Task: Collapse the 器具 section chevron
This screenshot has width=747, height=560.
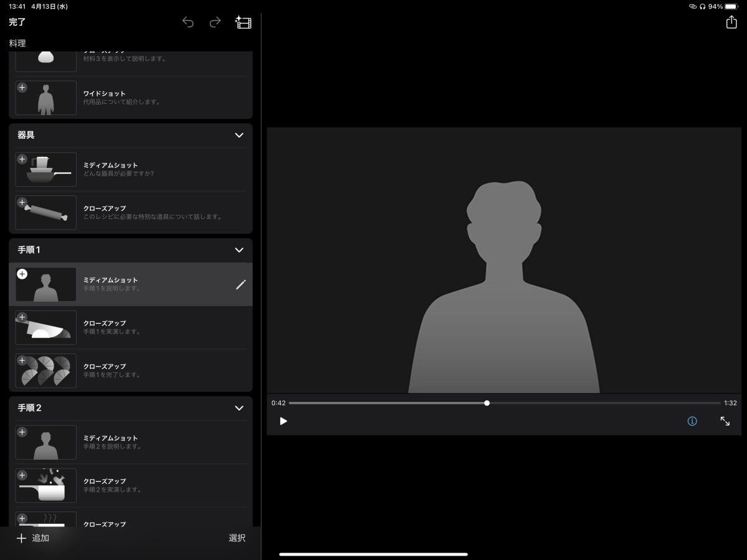Action: point(239,135)
